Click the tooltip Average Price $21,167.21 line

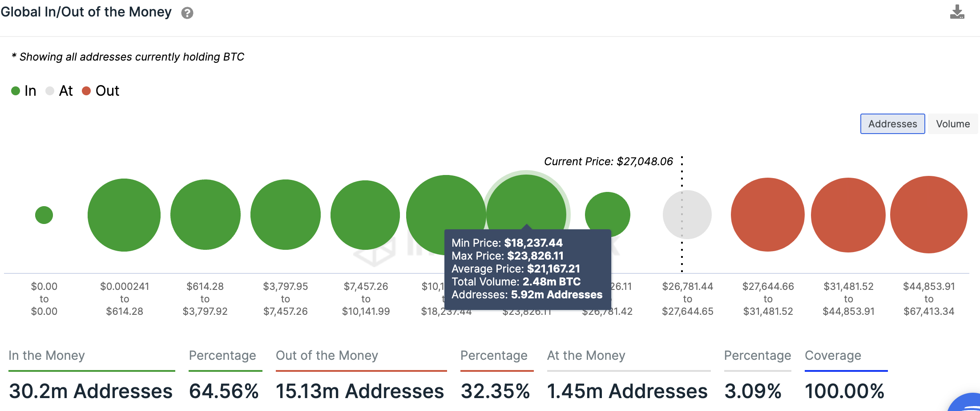point(516,269)
